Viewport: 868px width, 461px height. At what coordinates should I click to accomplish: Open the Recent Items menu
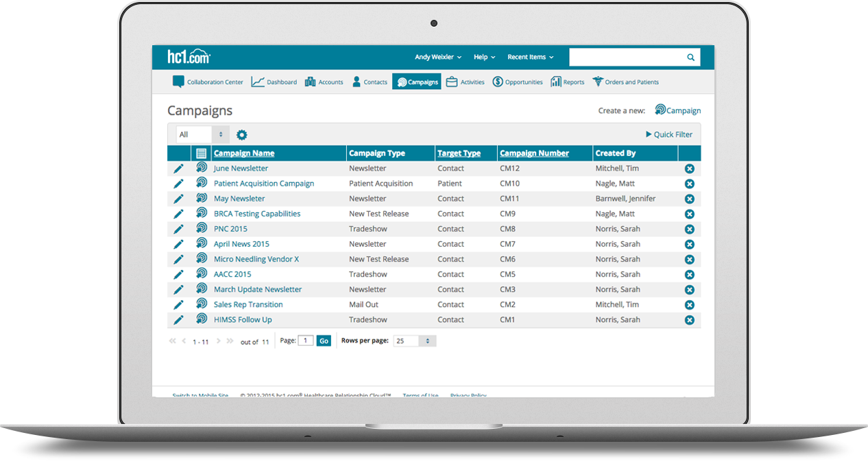(x=530, y=58)
